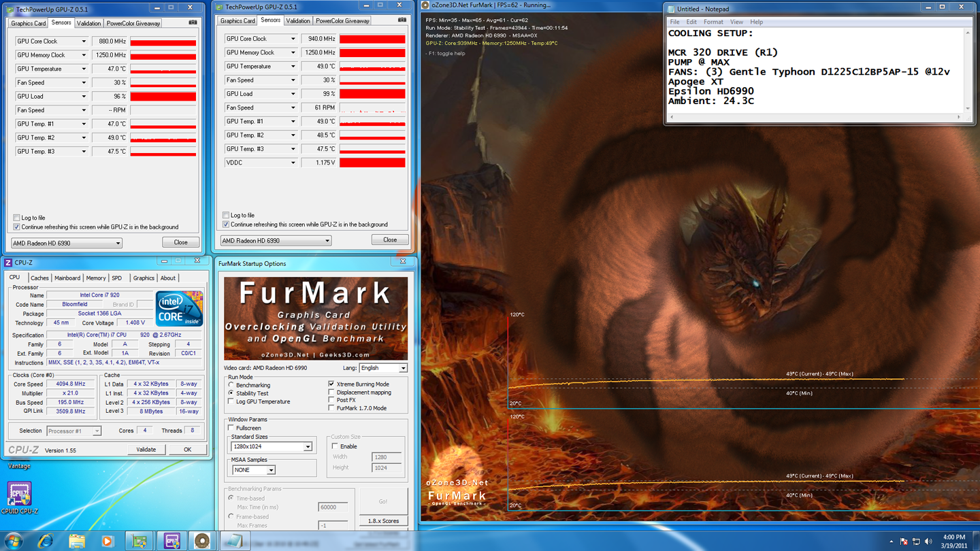Launch Internet Explorer from the taskbar
Viewport: 980px width, 551px height.
tap(45, 541)
